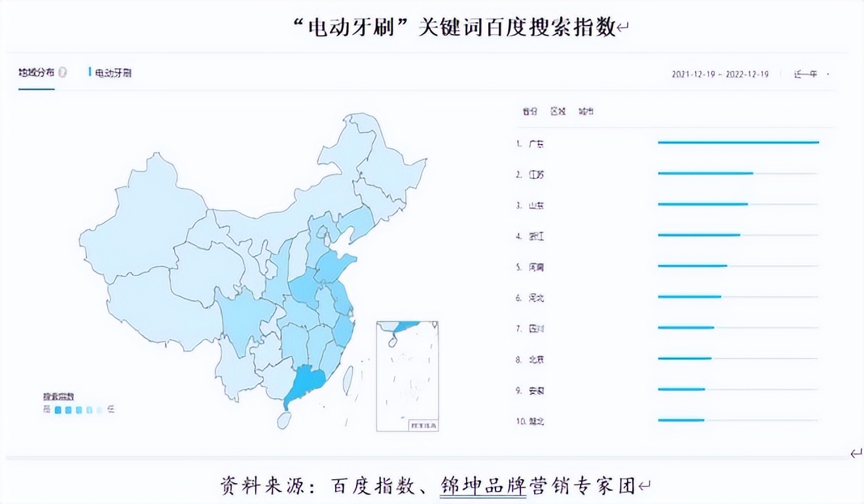Select rank 6 province 河北

pyautogui.click(x=536, y=297)
